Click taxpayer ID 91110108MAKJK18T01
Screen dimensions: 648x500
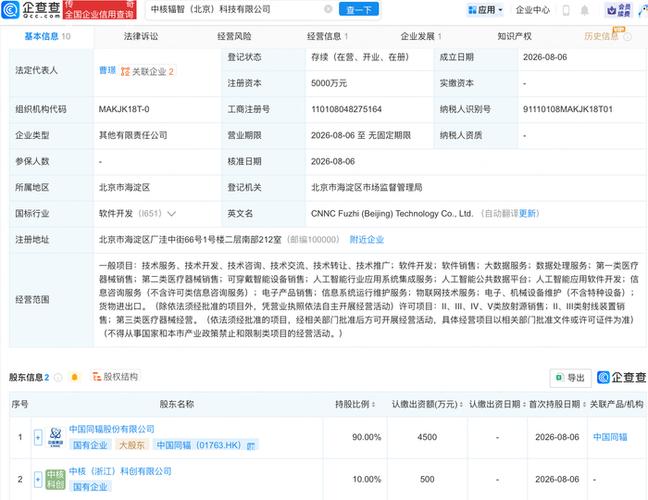coord(567,109)
